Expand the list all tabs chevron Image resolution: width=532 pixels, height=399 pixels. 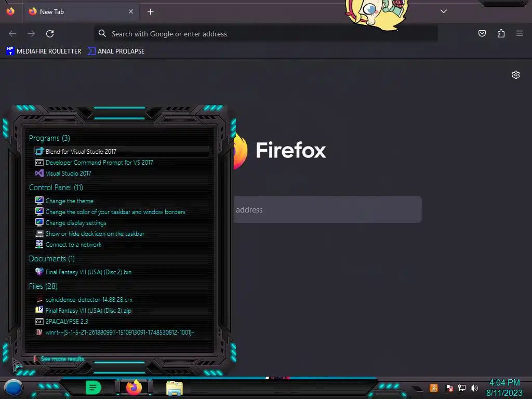(x=444, y=11)
